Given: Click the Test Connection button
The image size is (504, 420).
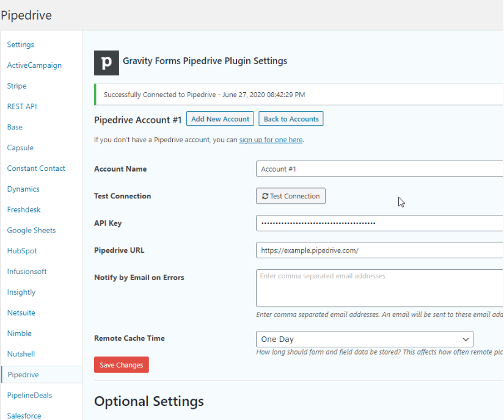Looking at the screenshot, I should (291, 196).
